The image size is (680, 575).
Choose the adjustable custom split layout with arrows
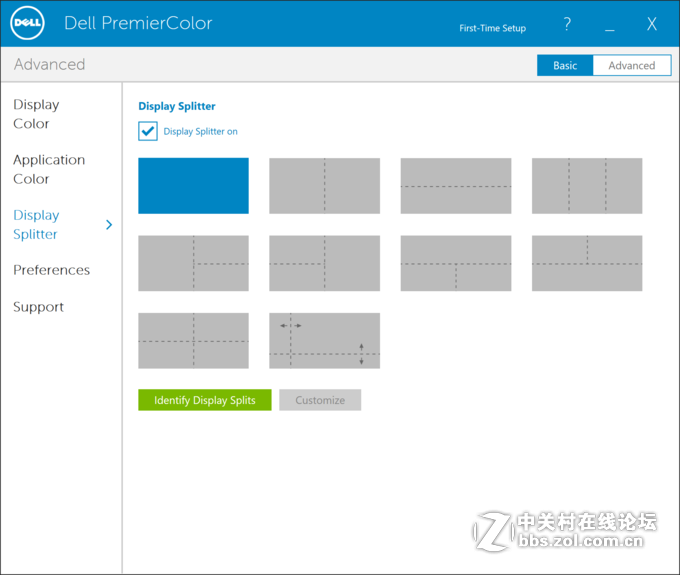[x=324, y=341]
